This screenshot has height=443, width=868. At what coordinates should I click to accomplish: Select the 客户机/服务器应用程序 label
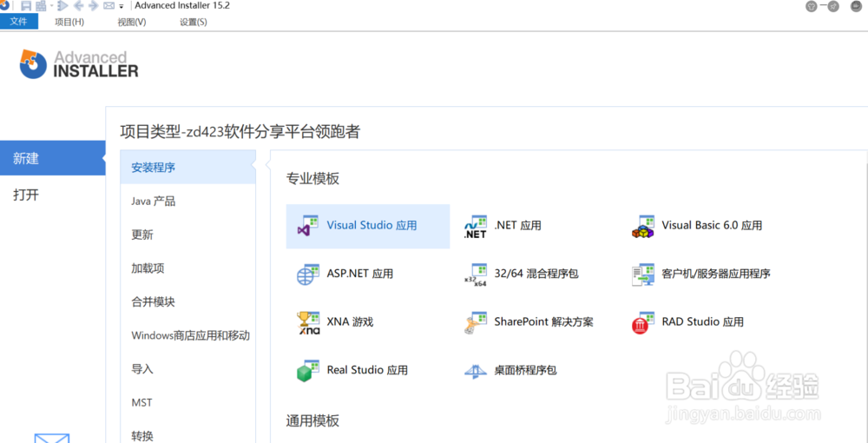coord(716,274)
